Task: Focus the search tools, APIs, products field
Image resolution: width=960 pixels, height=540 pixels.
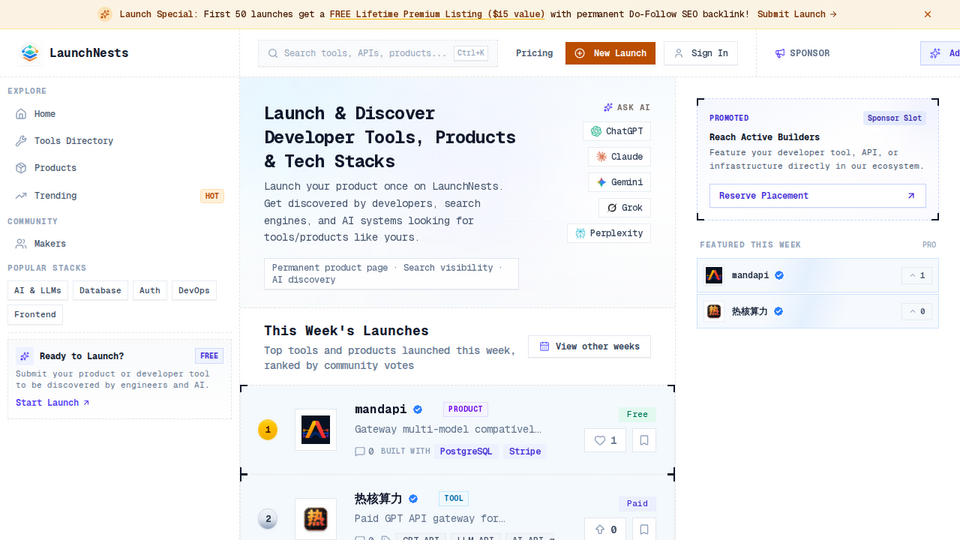Action: pos(378,53)
